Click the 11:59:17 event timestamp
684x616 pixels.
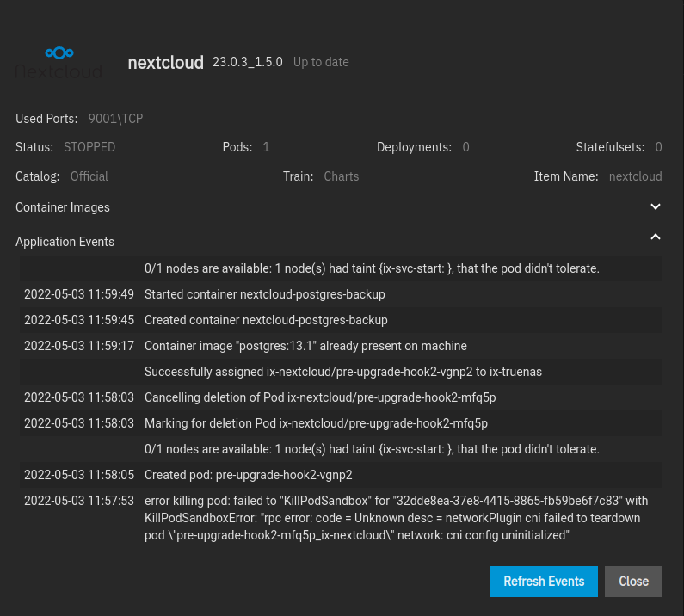point(79,346)
